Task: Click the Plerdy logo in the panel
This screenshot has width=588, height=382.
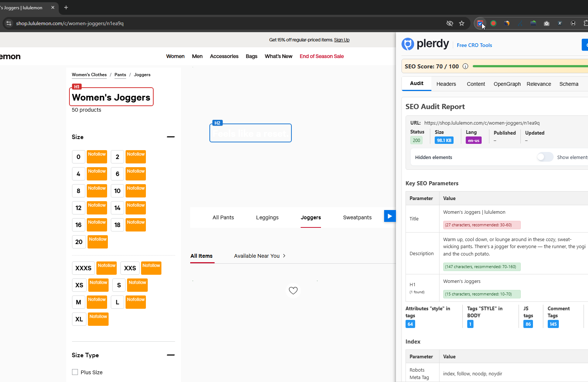Action: pyautogui.click(x=425, y=44)
